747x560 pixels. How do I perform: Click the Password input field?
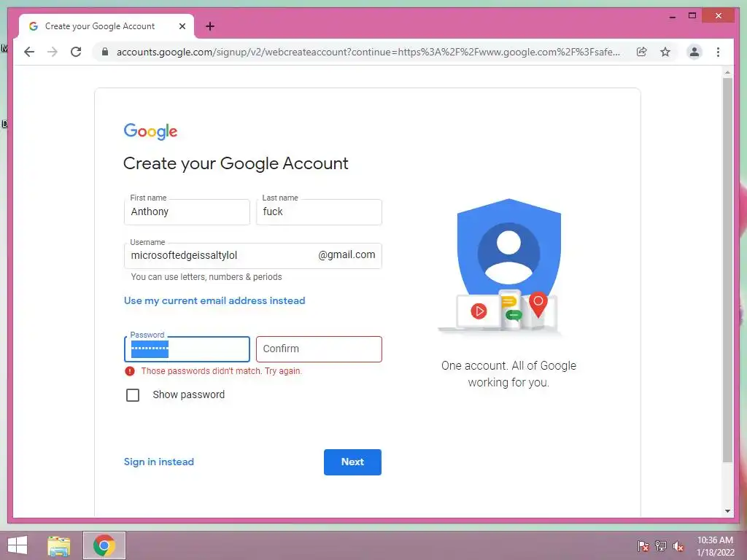click(187, 349)
